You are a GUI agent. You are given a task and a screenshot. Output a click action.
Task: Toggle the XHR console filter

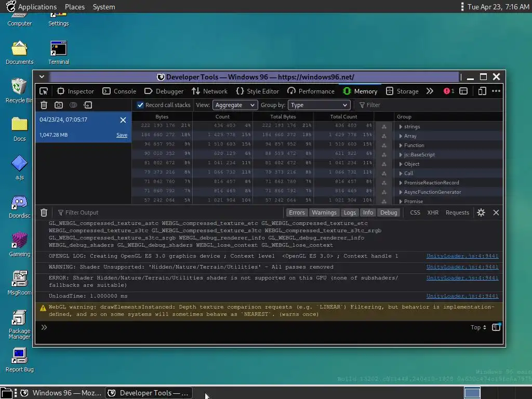[x=433, y=212]
